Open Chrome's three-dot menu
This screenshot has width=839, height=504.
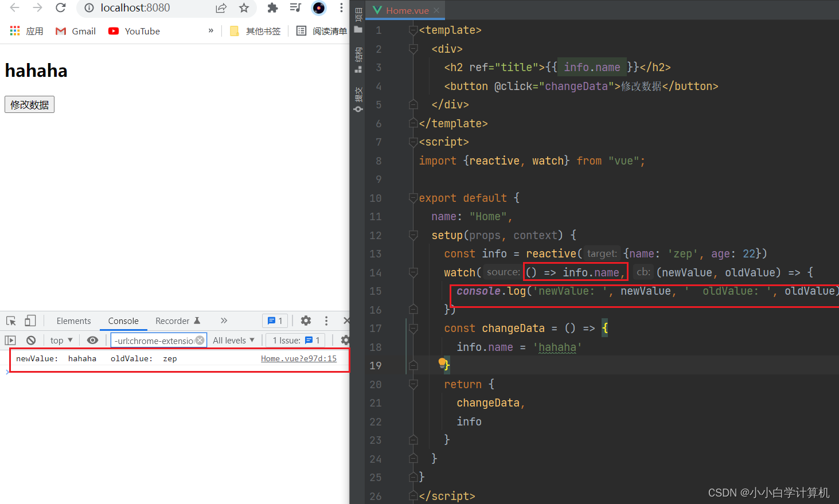click(341, 8)
